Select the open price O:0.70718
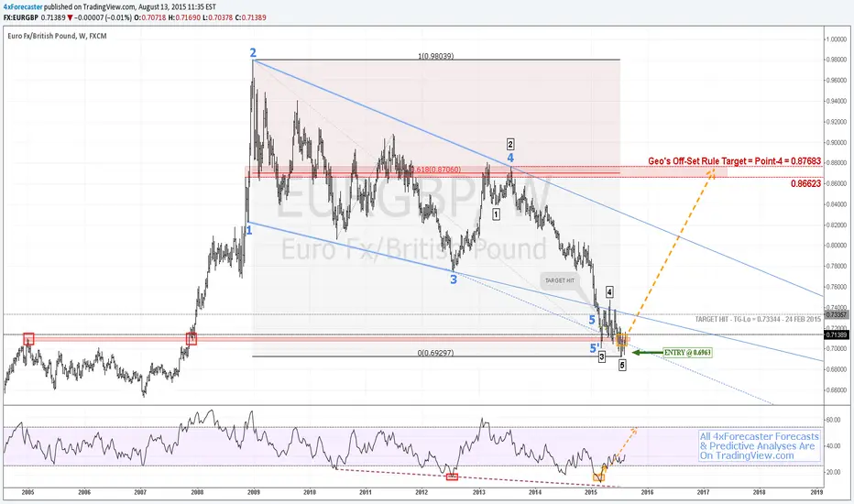Viewport: 854px width, 504px height. (149, 17)
